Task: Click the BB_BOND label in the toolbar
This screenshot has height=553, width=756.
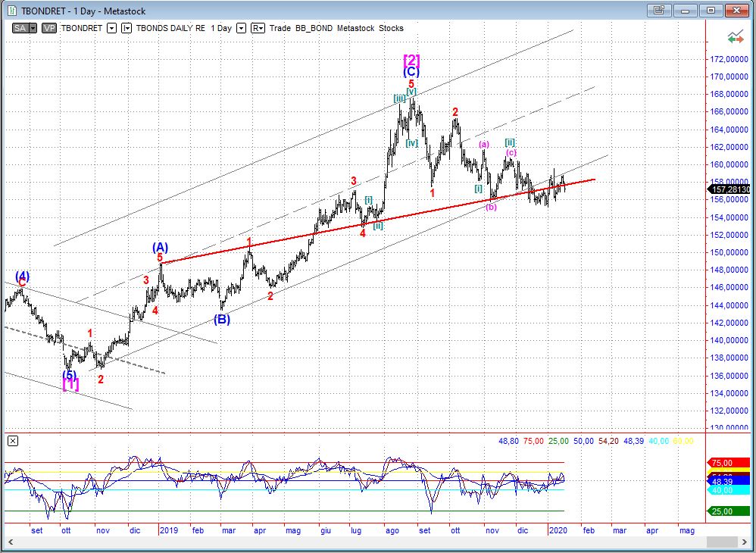Action: pyautogui.click(x=314, y=28)
